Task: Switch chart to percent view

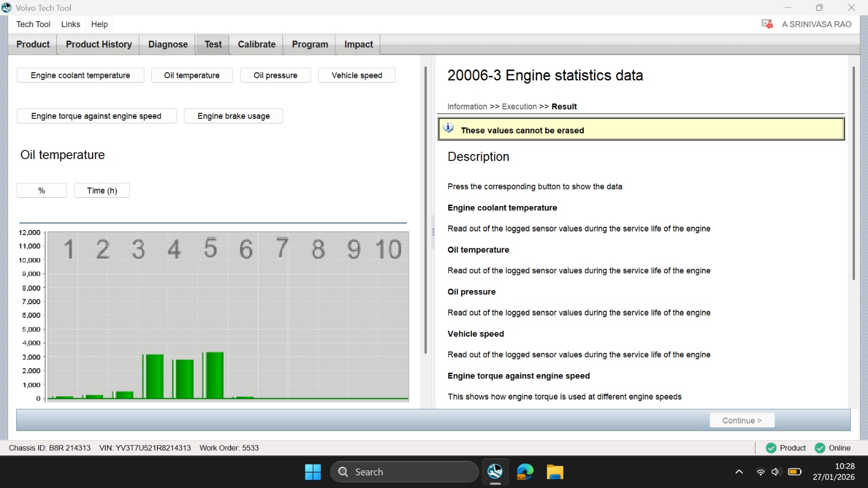Action: [42, 190]
